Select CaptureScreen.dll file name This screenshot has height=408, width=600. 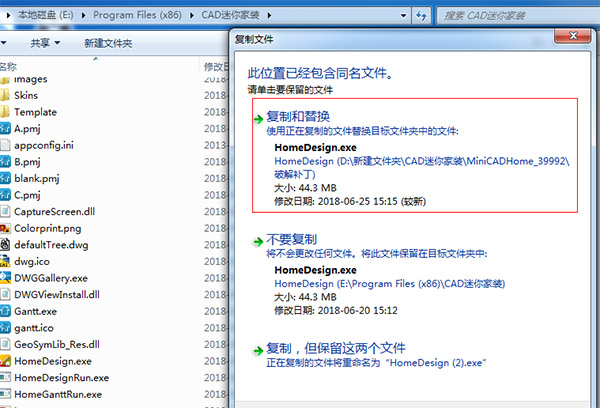pos(54,212)
